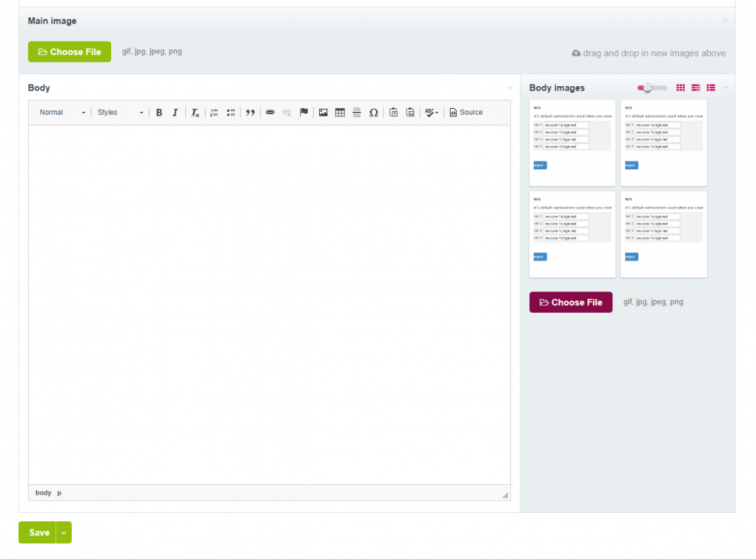756x559 pixels.
Task: Click the 'body' element path item
Action: [x=43, y=493]
